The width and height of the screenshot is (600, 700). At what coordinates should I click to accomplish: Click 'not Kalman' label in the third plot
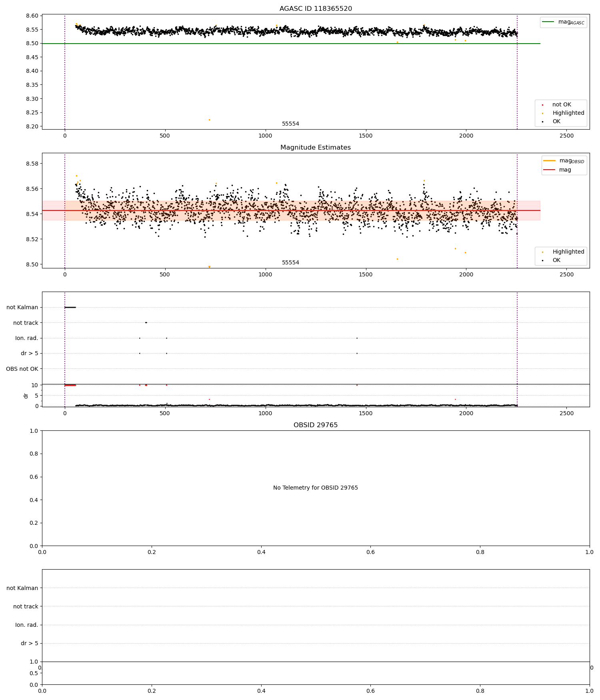click(x=22, y=308)
